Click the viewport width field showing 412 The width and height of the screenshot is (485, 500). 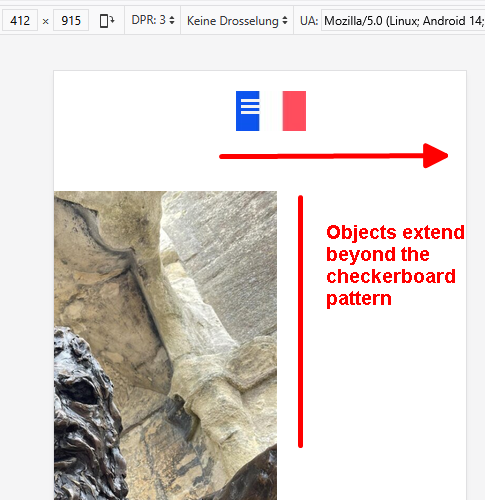click(20, 21)
